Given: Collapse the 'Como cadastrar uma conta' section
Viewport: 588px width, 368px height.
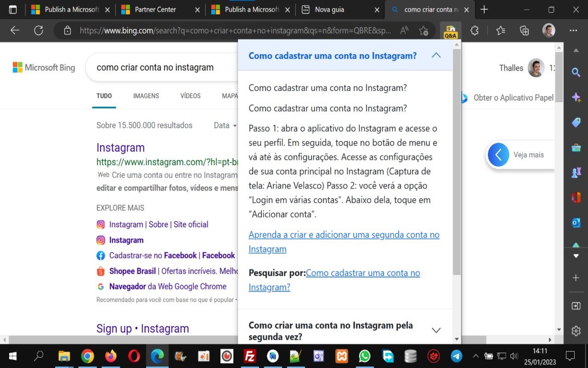Looking at the screenshot, I should pyautogui.click(x=436, y=56).
